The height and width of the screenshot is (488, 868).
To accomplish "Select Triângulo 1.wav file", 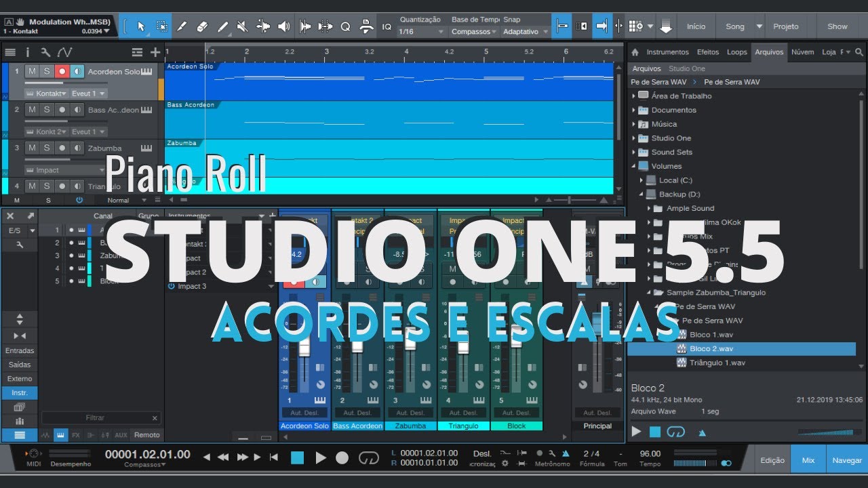I will [717, 363].
